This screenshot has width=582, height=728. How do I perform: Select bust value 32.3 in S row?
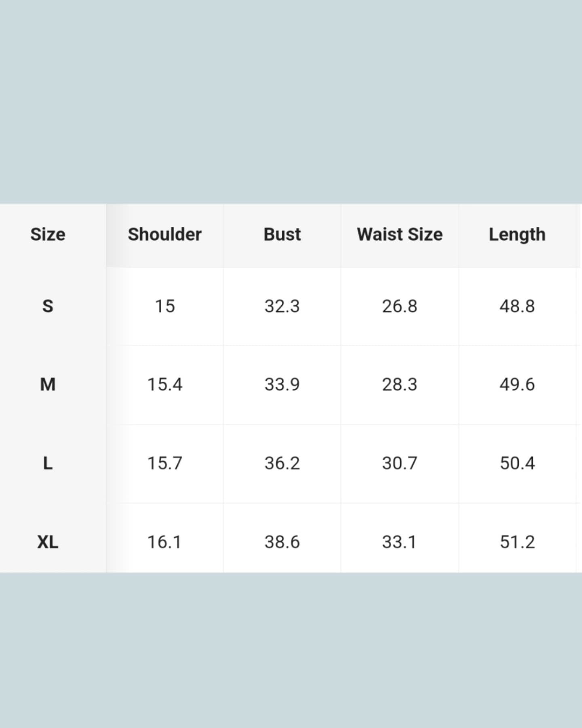[x=282, y=306]
